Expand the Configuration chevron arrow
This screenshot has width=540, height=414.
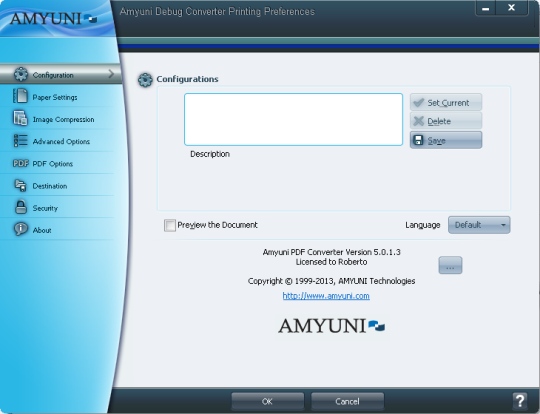tap(111, 74)
